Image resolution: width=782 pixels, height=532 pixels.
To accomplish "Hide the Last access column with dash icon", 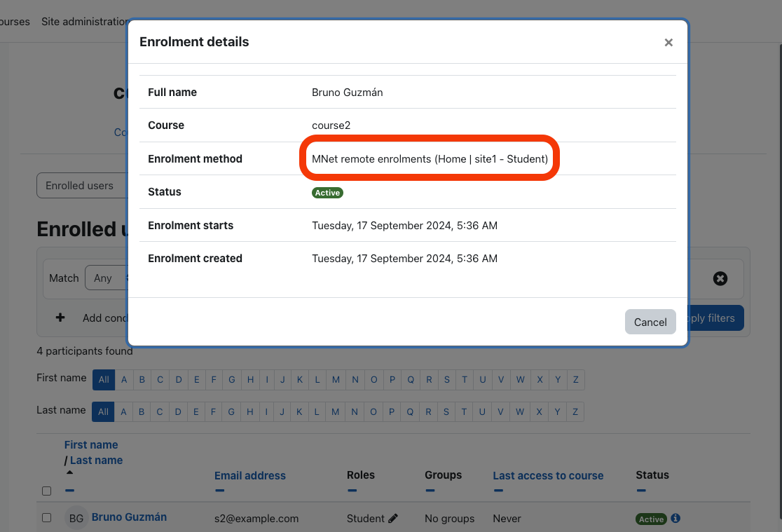I will [x=498, y=491].
